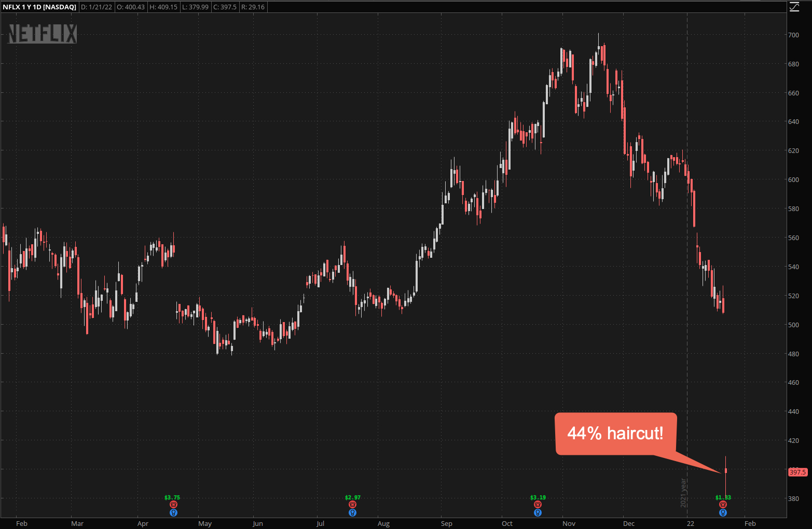Click the 480 price axis label
Viewport: 812px width, 529px height.
point(793,354)
